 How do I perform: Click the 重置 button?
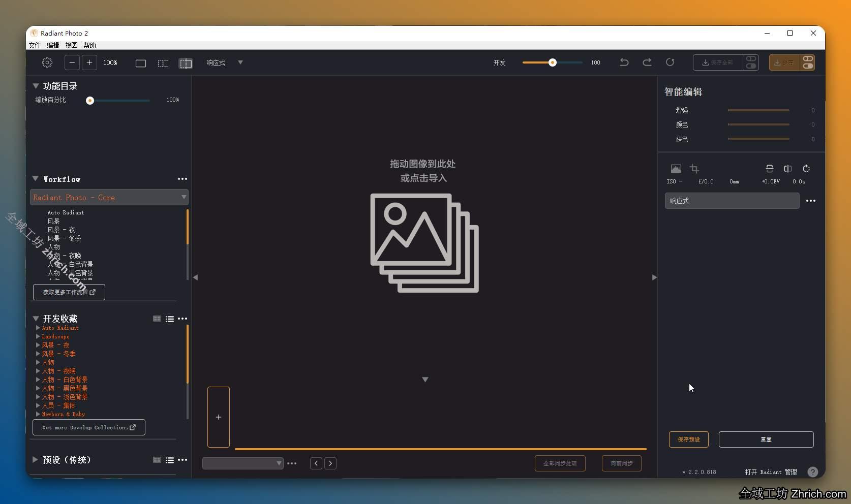(x=766, y=439)
